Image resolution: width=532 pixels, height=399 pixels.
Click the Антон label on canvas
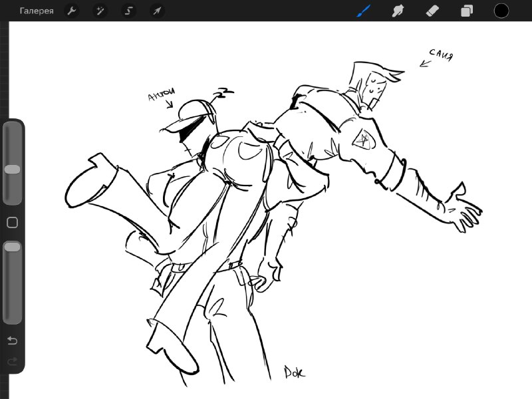pyautogui.click(x=162, y=94)
